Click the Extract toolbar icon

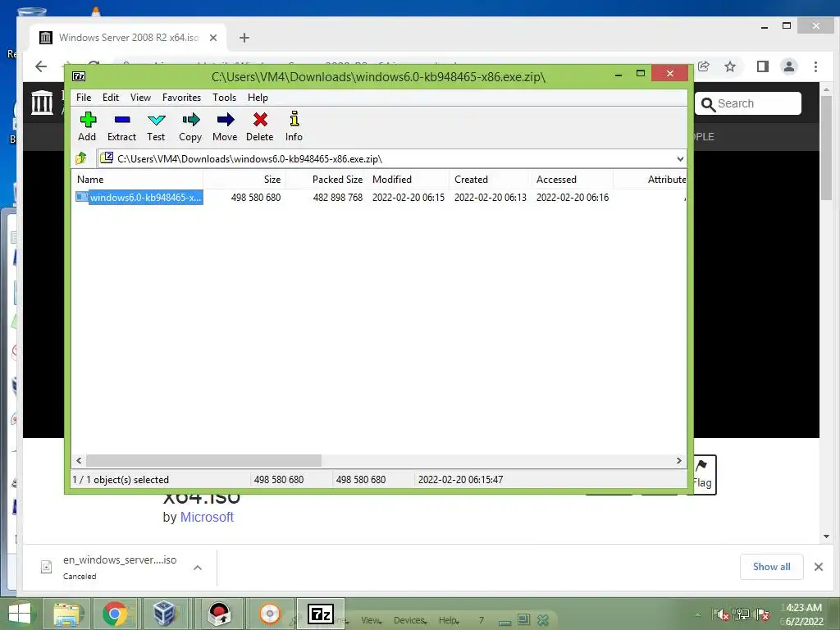pos(121,127)
